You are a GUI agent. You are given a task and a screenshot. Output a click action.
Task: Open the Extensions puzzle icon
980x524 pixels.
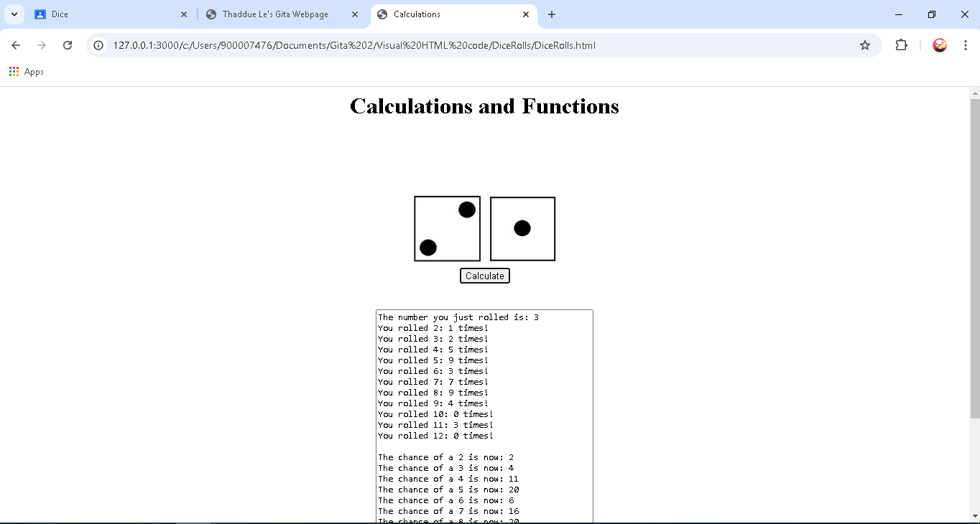click(901, 45)
